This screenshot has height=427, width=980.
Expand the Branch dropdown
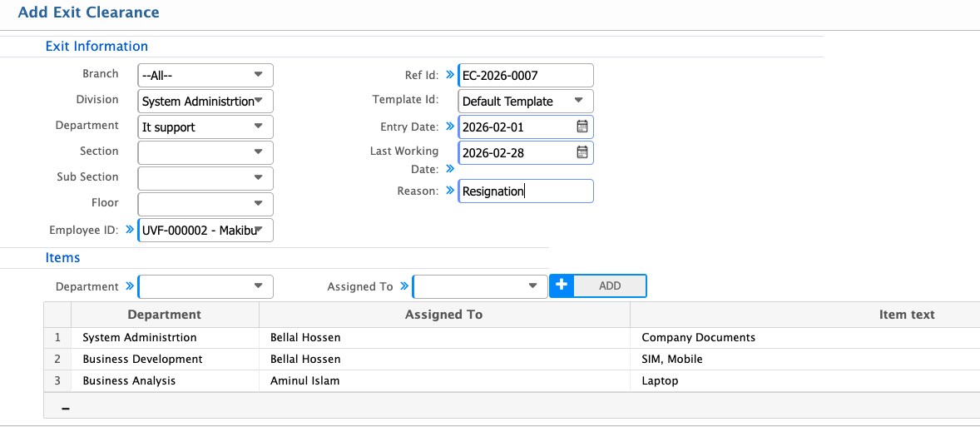259,75
